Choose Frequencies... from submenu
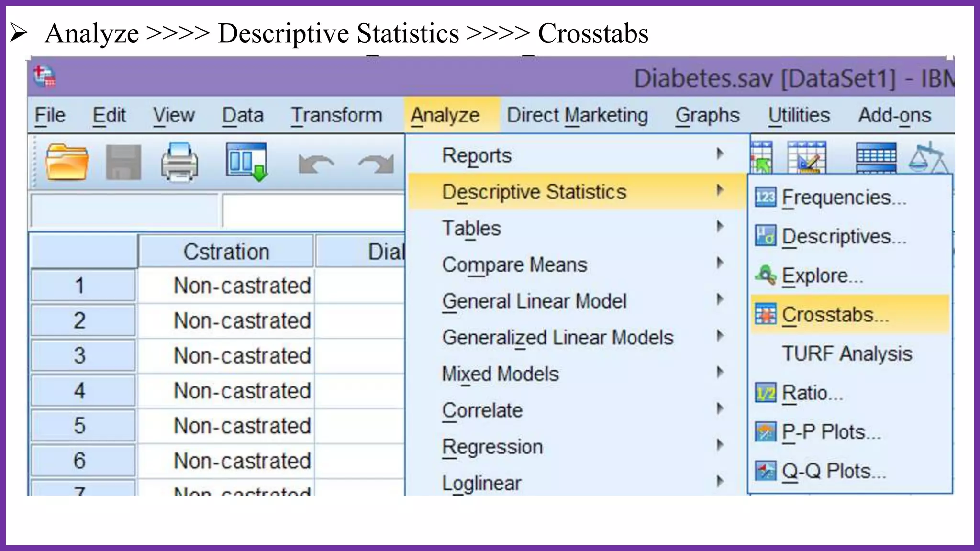 tap(850, 197)
